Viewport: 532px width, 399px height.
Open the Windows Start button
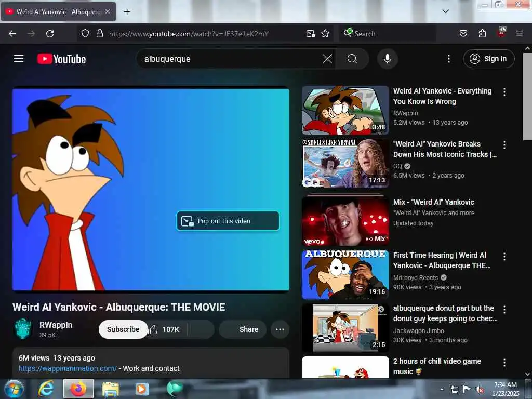click(14, 389)
